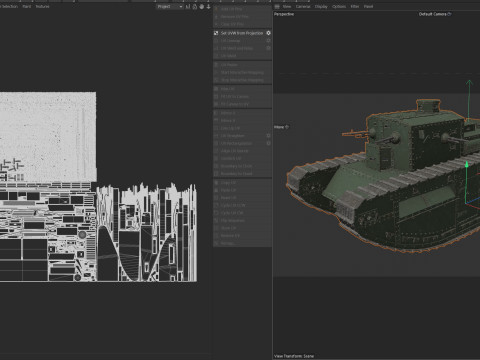
Task: Open the Paint menu in UV editor
Action: 27,6
